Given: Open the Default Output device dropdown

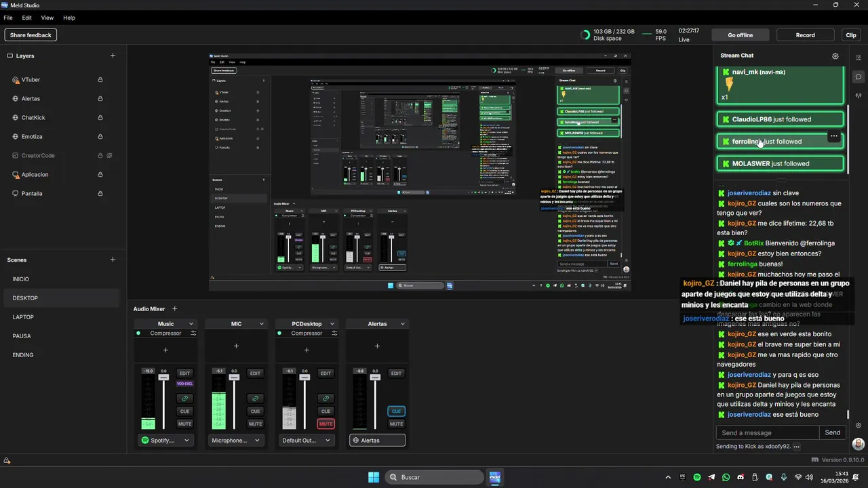Looking at the screenshot, I should pyautogui.click(x=307, y=441).
